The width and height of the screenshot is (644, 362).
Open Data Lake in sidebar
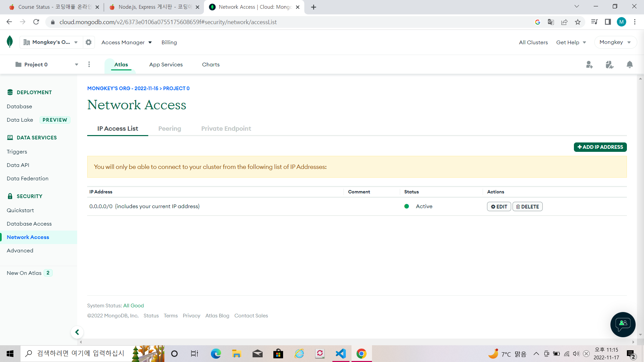point(20,120)
